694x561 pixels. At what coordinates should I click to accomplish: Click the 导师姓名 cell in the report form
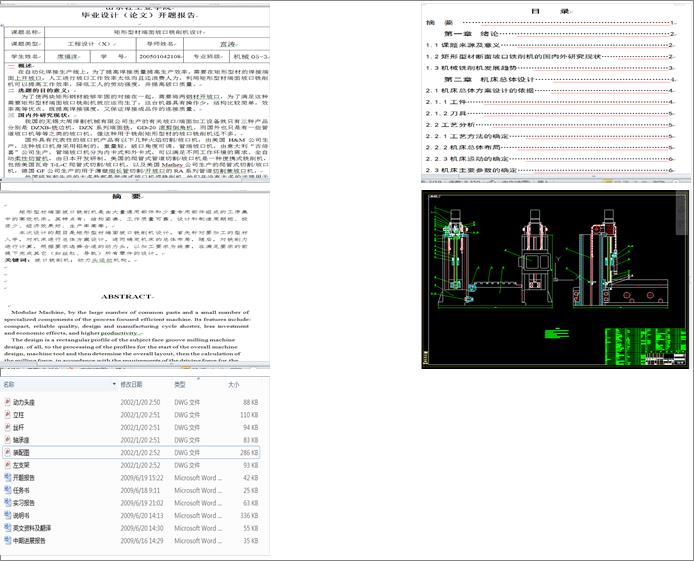click(160, 44)
